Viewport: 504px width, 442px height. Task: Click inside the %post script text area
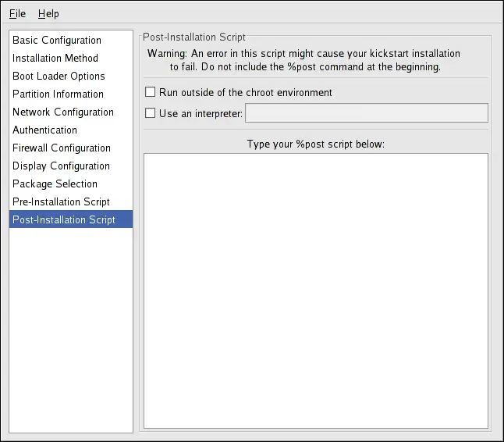(x=315, y=290)
